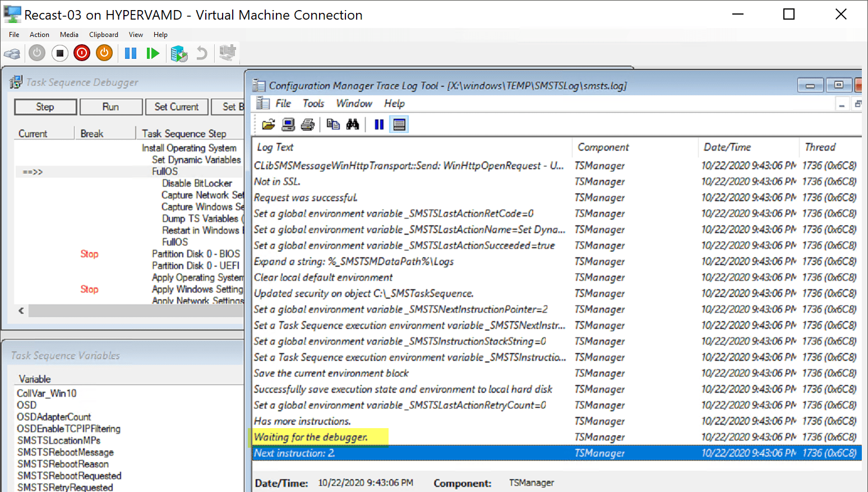Search the log using the Find tool
This screenshot has width=868, height=492.
click(353, 124)
